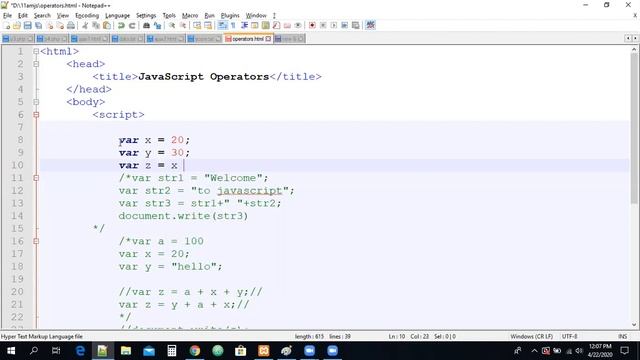The height and width of the screenshot is (360, 640).
Task: Click line number 10 in the margin
Action: point(17,165)
